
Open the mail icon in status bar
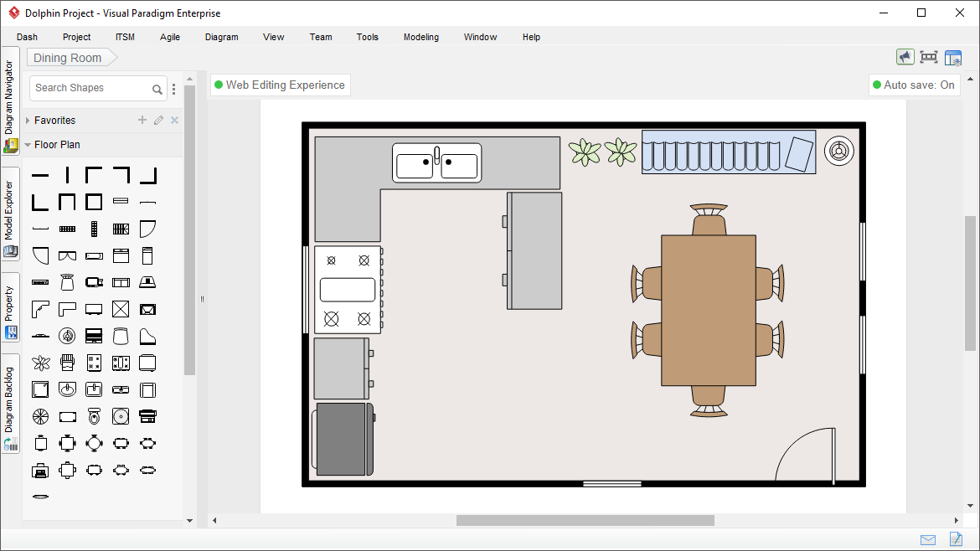coord(928,540)
